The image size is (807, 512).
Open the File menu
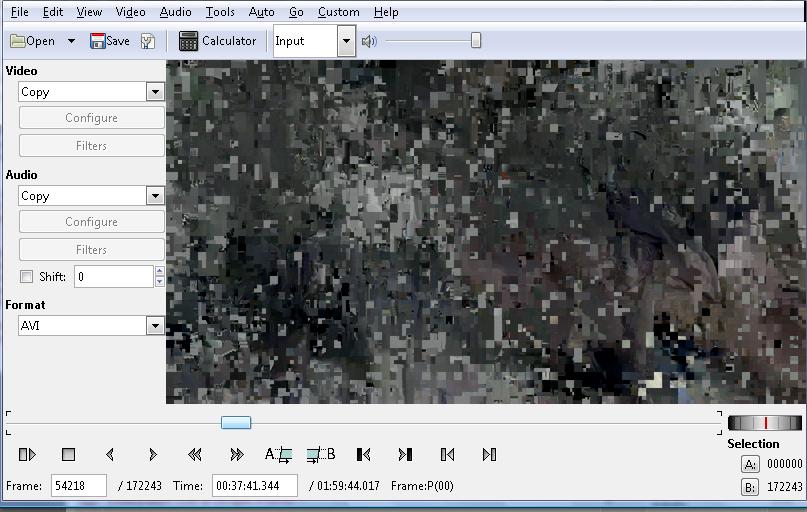pyautogui.click(x=20, y=12)
